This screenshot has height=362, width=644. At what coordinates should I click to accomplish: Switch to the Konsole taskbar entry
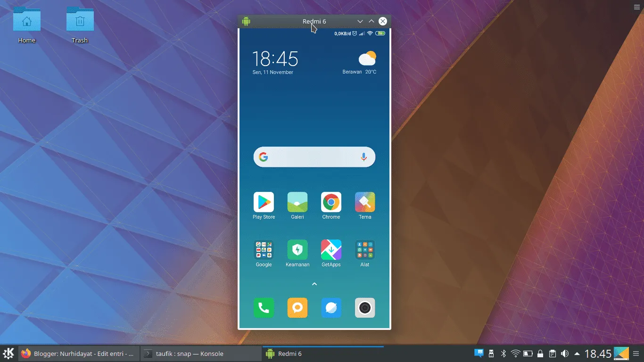(x=201, y=354)
